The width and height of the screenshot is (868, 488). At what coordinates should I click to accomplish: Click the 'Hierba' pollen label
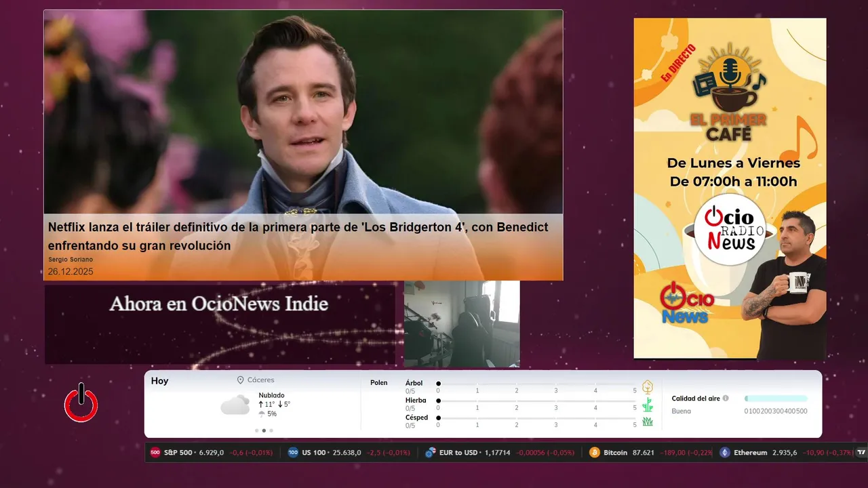(x=416, y=401)
